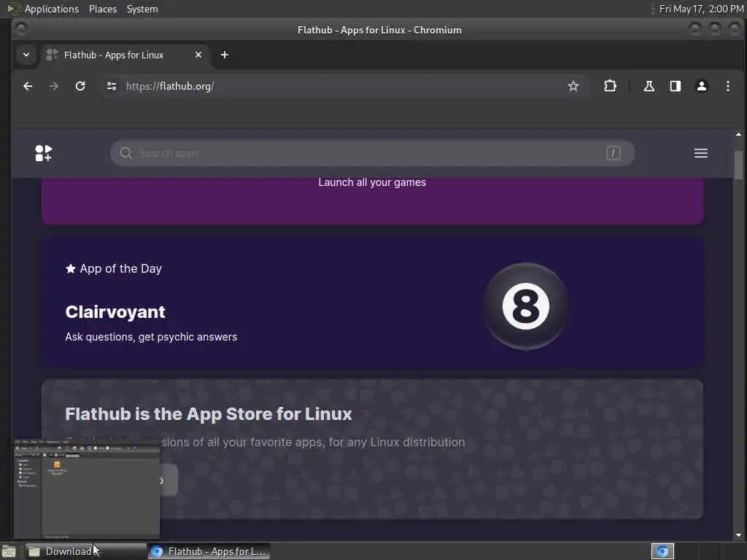
Task: Select the Flathub taskbar window button
Action: click(x=209, y=551)
